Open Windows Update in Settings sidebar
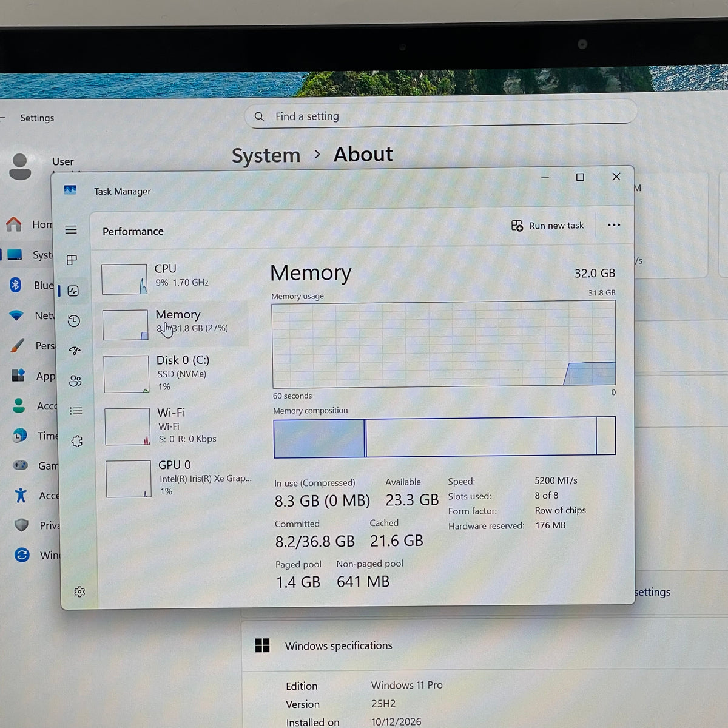728x728 pixels. (x=38, y=555)
